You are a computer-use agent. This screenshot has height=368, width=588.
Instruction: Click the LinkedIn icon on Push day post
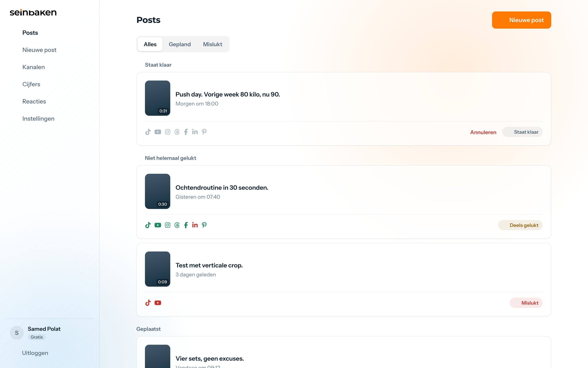click(x=195, y=132)
